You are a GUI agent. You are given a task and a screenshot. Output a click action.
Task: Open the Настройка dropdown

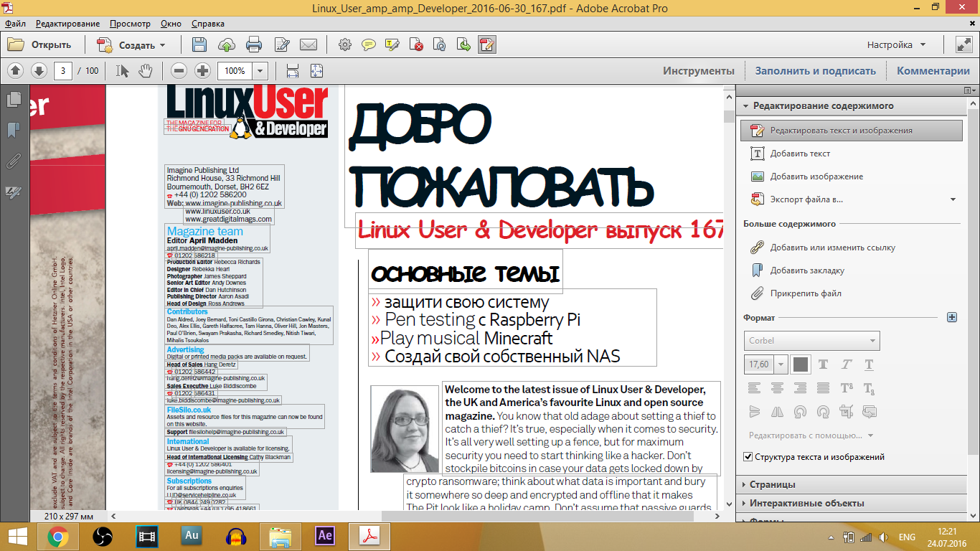(x=896, y=44)
